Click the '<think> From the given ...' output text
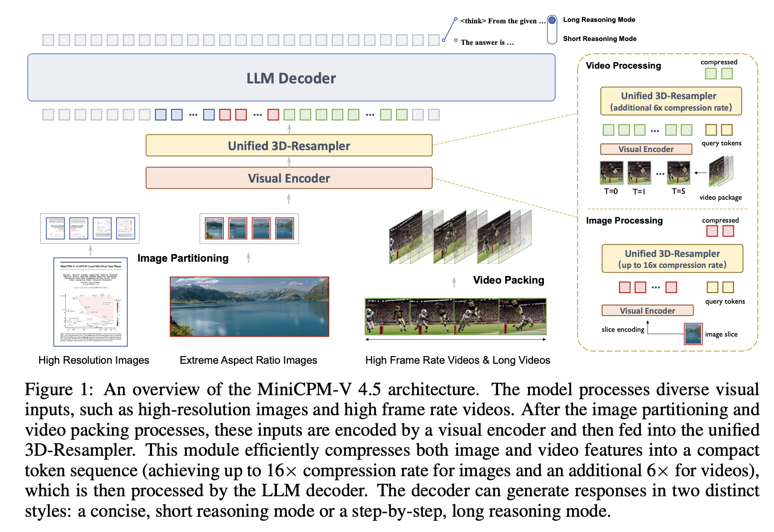774x532 pixels. (503, 21)
